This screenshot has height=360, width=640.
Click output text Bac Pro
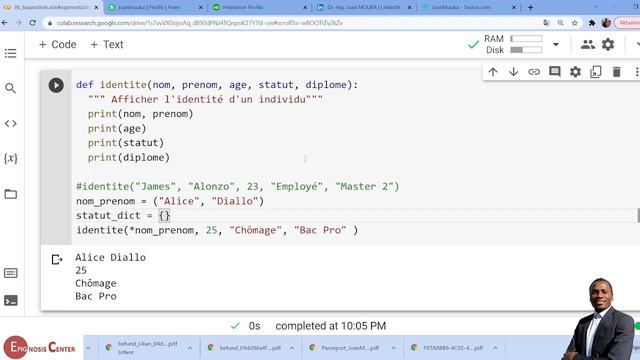pyautogui.click(x=96, y=296)
